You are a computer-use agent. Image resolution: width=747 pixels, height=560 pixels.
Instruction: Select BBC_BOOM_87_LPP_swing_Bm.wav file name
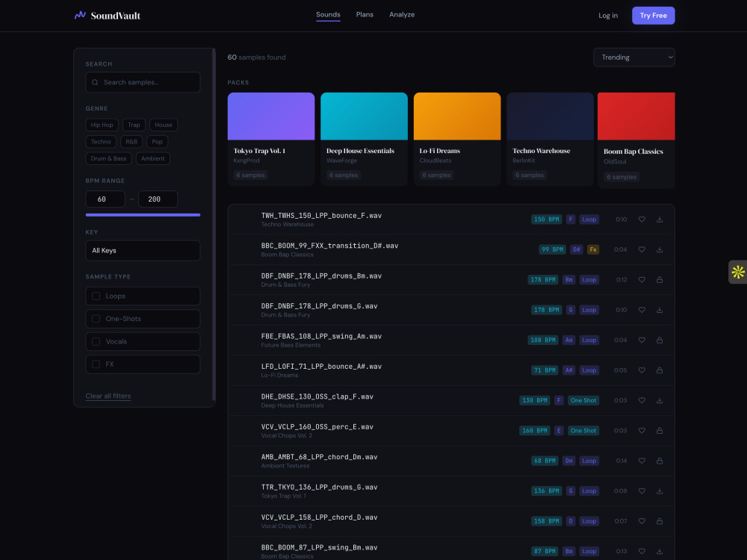[x=319, y=547]
